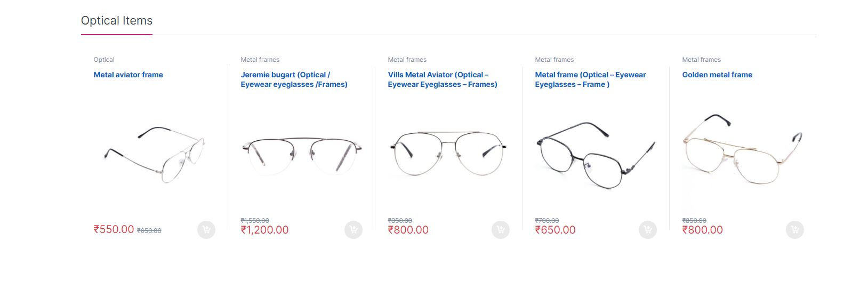Screen dimensions: 868x289
Task: Select the Optical category above aviator frame
Action: (104, 60)
